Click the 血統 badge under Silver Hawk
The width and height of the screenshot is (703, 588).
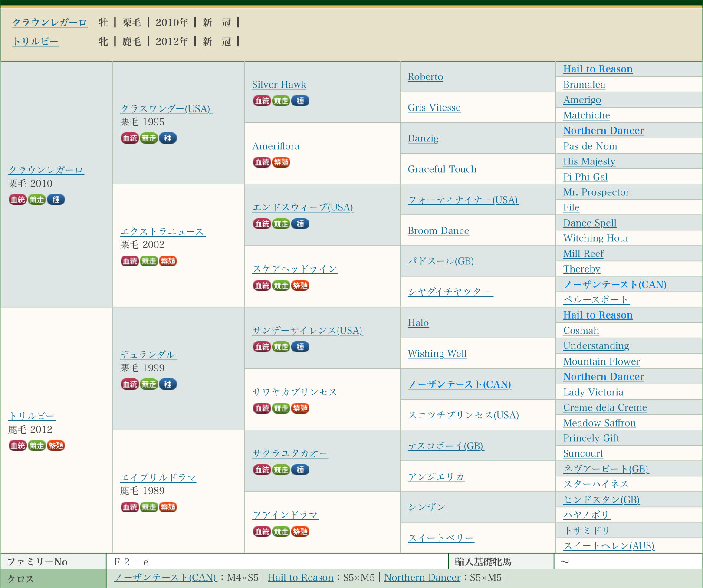(262, 101)
